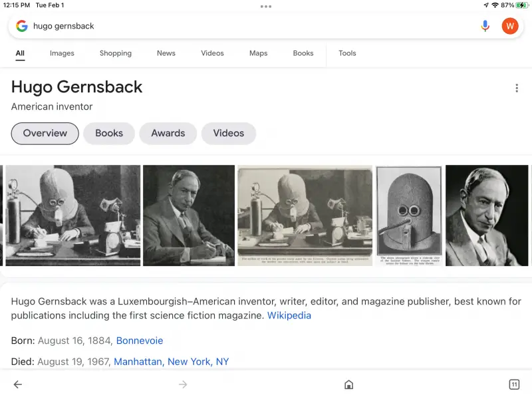Open the tab switcher showing 11 tabs
532x399 pixels.
point(514,384)
